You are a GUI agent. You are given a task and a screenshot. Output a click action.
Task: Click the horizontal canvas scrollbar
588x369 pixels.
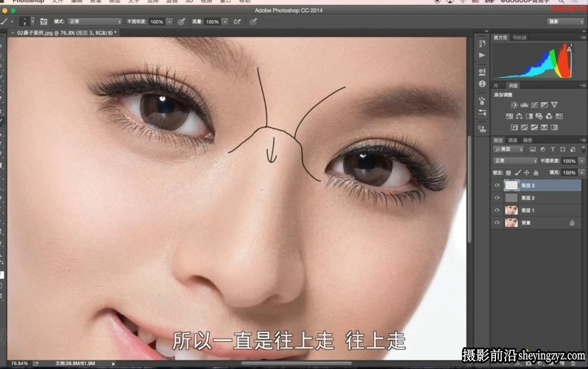click(x=296, y=363)
